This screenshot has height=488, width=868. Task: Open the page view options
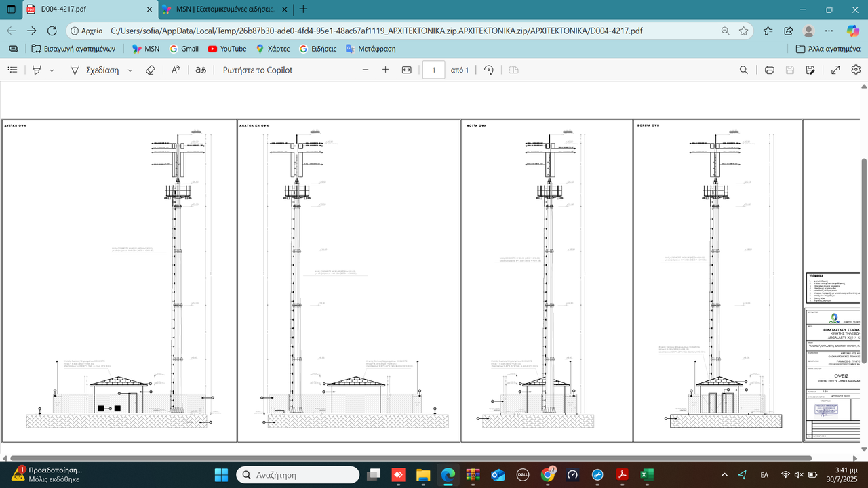[x=514, y=70]
